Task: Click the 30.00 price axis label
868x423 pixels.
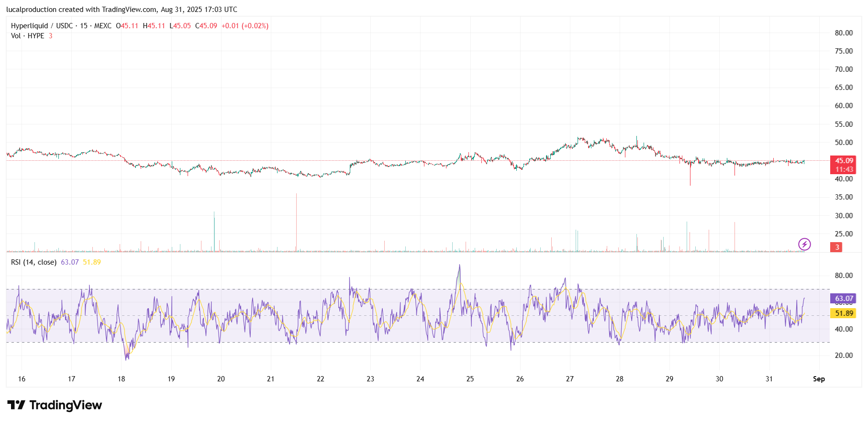Action: coord(844,216)
